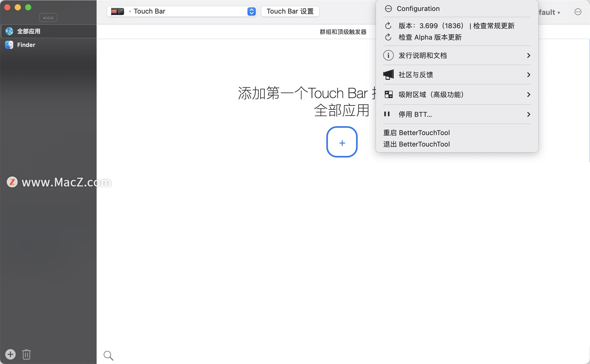This screenshot has height=364, width=590.
Task: Open search with the magnifier icon
Action: tap(108, 356)
